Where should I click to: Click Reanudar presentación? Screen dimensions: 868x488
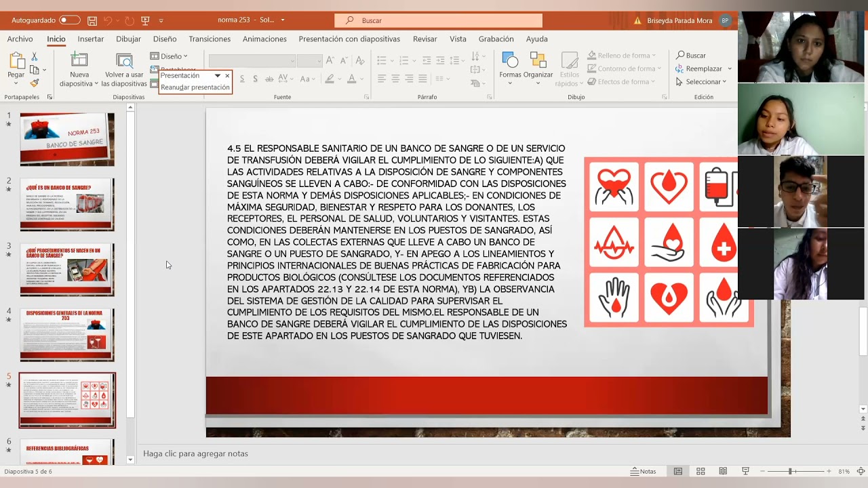point(195,87)
